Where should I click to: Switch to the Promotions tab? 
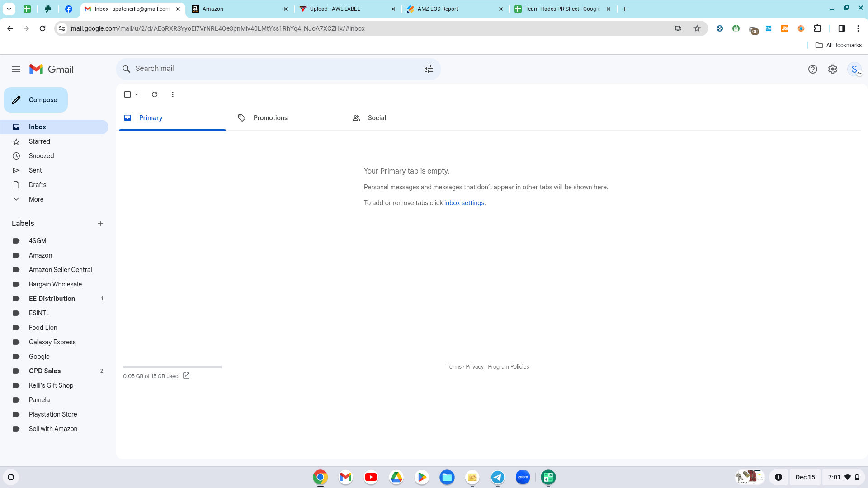pyautogui.click(x=287, y=118)
